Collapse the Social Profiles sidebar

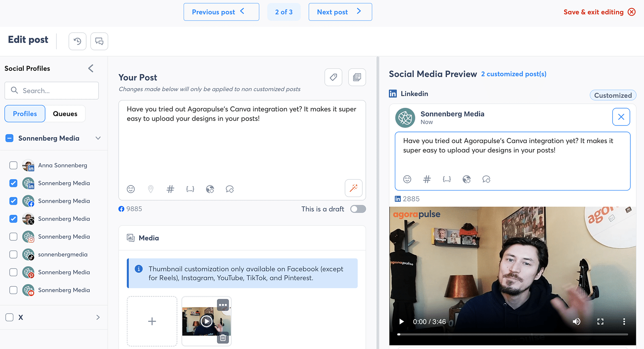point(91,68)
